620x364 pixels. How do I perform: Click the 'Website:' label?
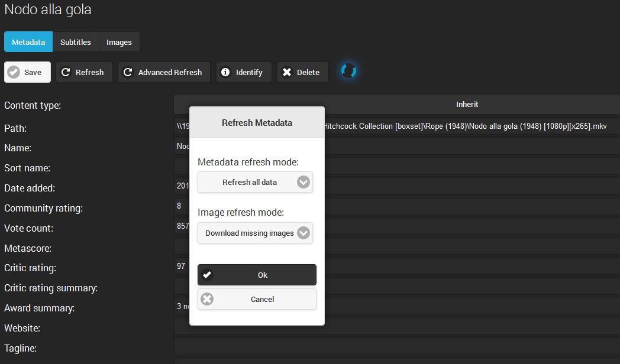(x=22, y=328)
